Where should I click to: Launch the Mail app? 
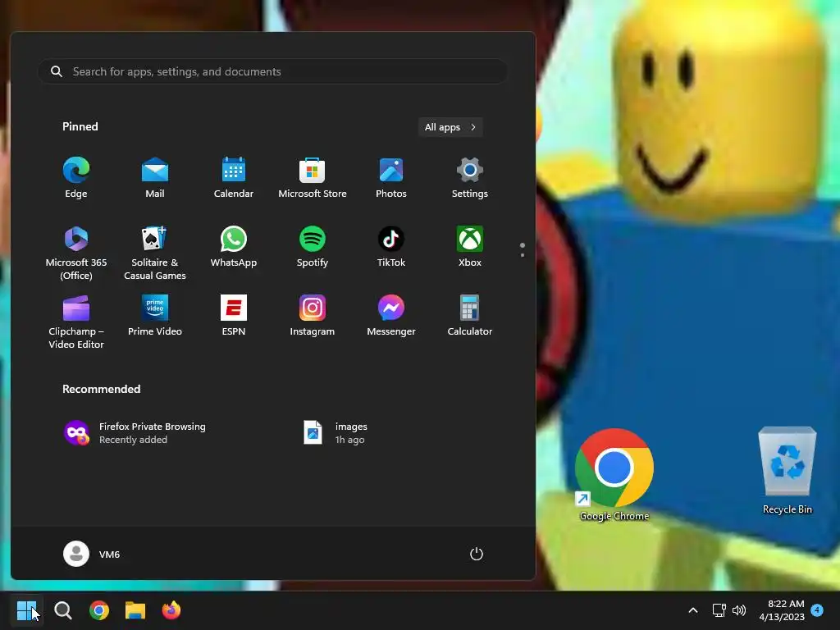(155, 178)
